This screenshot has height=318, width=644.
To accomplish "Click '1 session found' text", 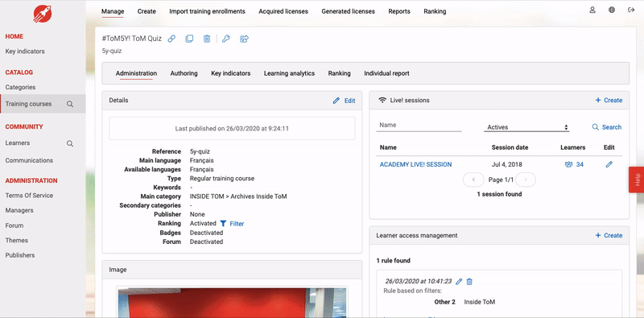I will [x=499, y=194].
